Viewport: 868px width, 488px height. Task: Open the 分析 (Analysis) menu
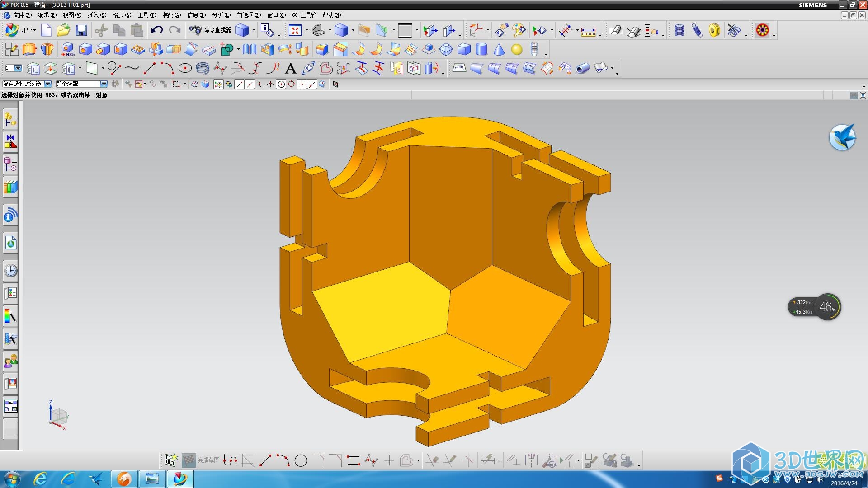click(221, 15)
